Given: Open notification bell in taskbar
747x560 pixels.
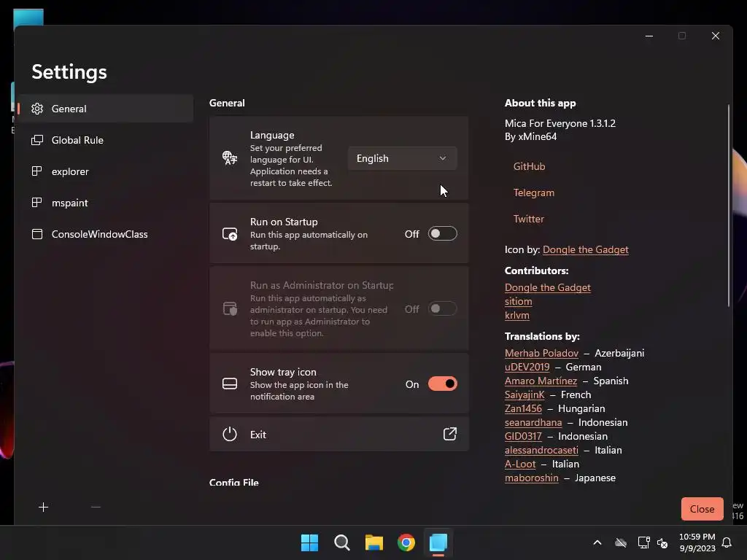Looking at the screenshot, I should pyautogui.click(x=727, y=542).
